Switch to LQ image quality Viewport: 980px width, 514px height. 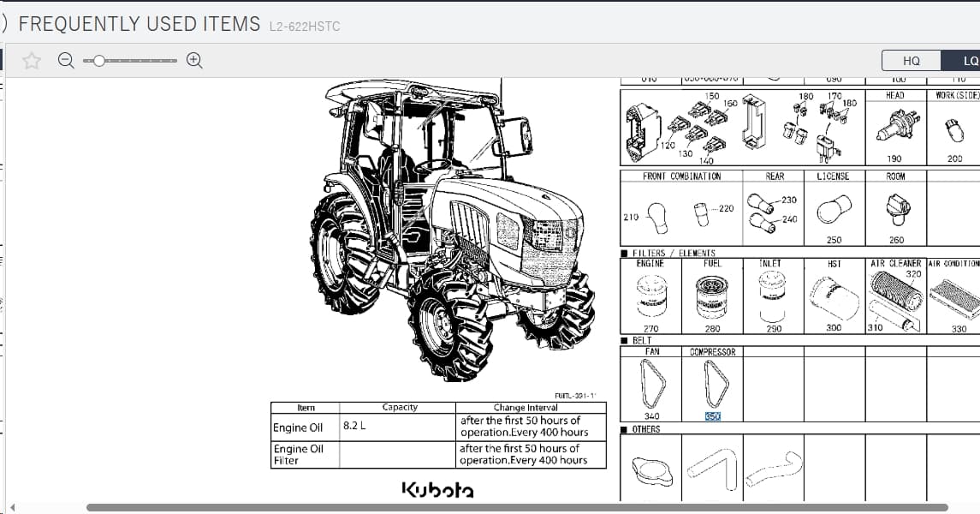[x=962, y=61]
